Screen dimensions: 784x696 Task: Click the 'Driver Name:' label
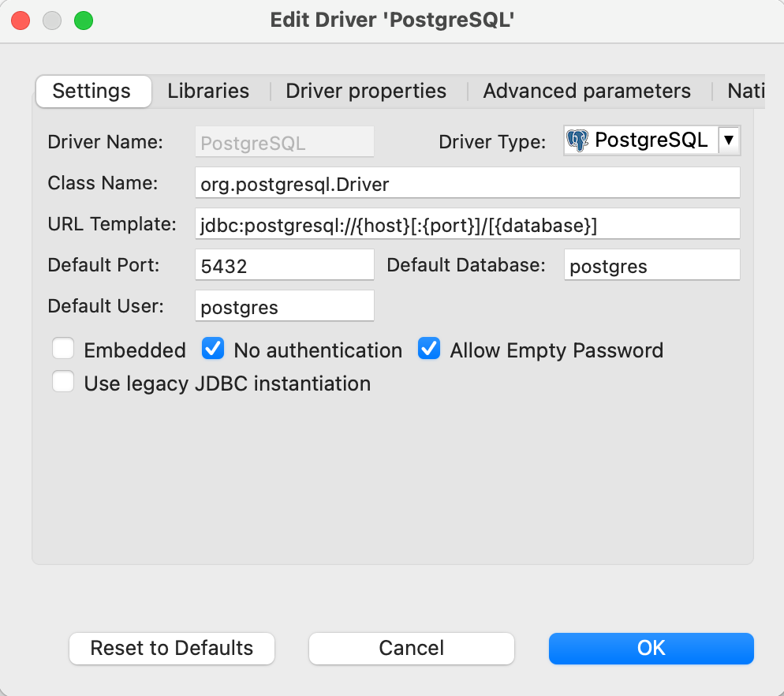pos(106,142)
